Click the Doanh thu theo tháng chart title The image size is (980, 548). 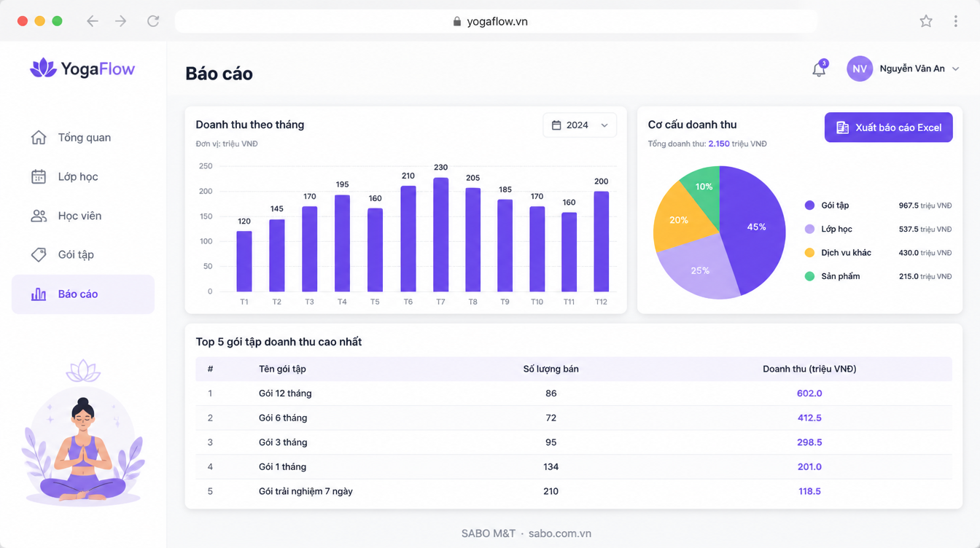click(x=249, y=125)
